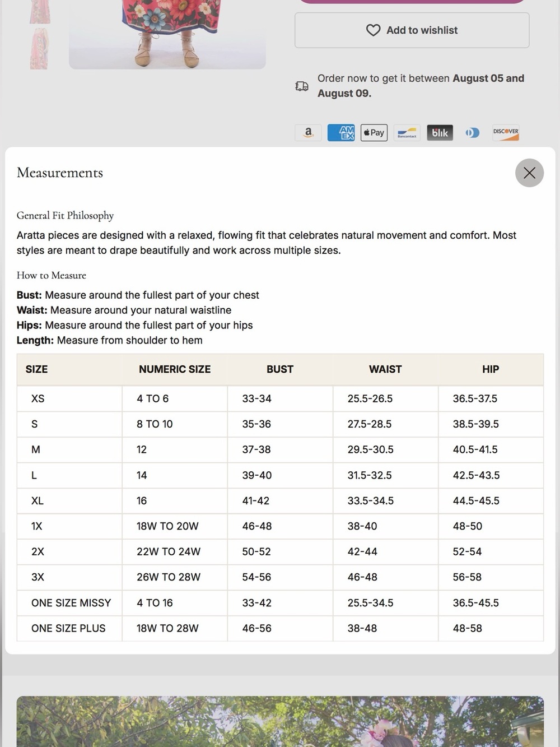560x747 pixels.
Task: Click the August delivery estimate text
Action: coord(421,86)
